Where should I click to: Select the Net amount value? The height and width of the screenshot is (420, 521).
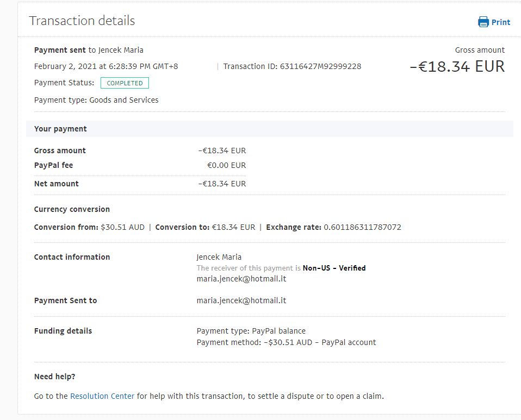tap(222, 184)
